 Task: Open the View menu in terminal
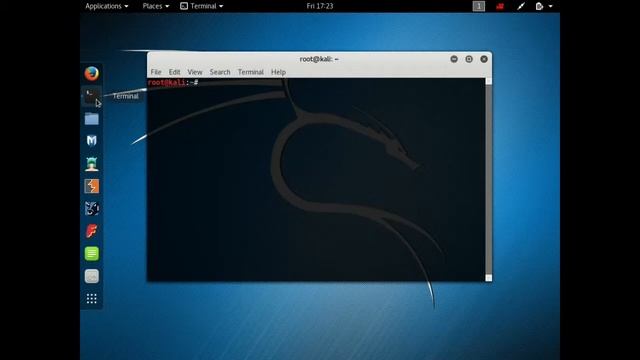click(195, 72)
